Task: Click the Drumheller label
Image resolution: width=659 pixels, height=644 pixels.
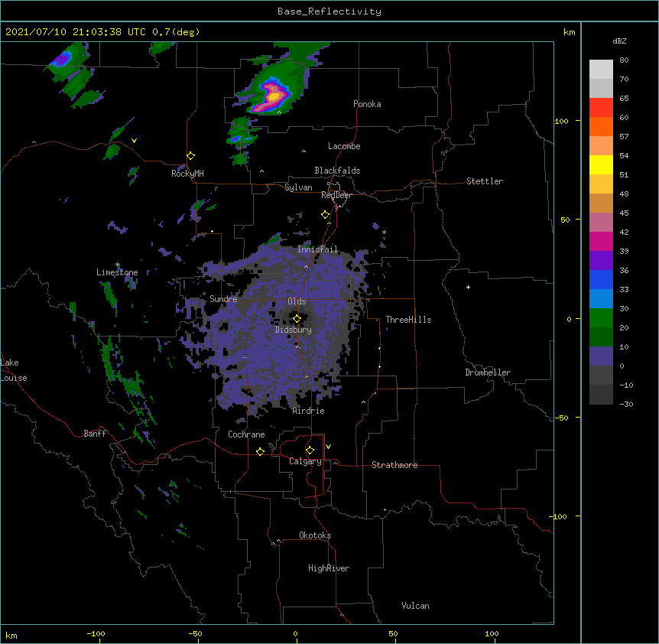Action: coord(488,372)
